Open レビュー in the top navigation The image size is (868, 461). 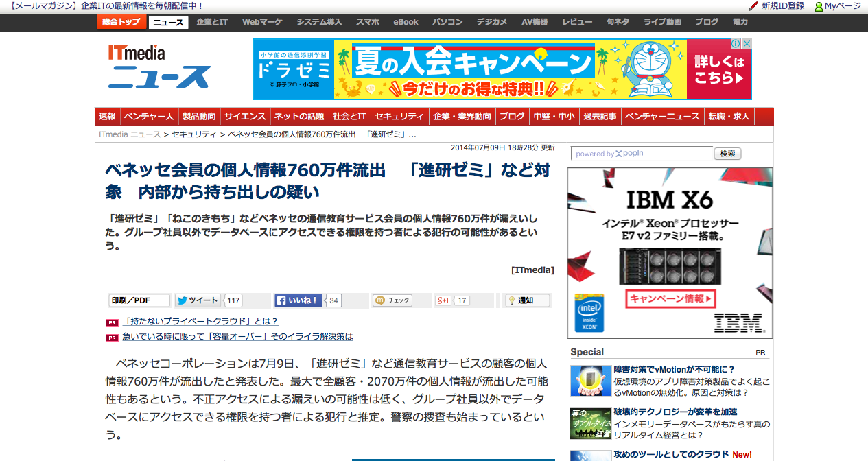point(577,22)
